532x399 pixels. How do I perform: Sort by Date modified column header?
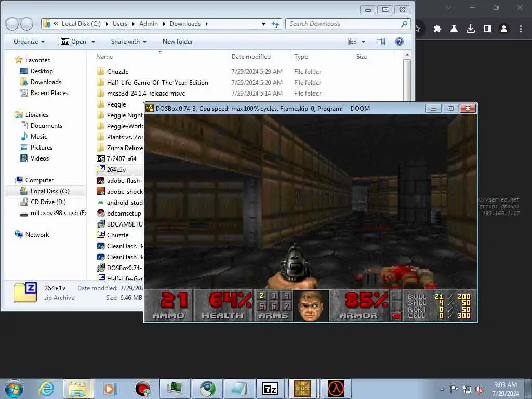[259, 57]
